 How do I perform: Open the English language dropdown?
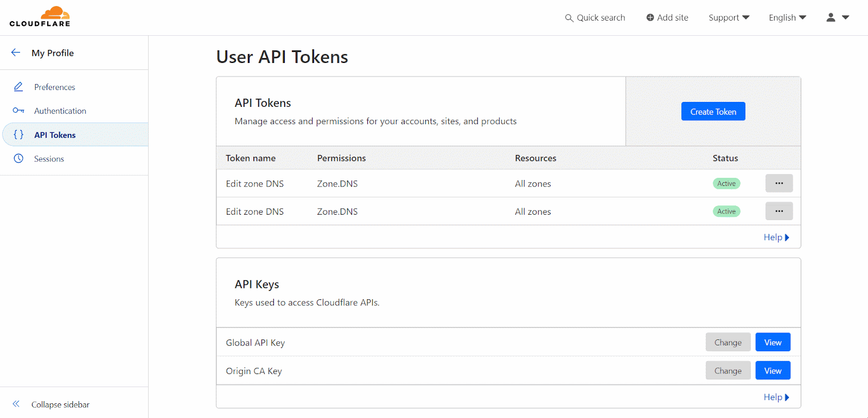pyautogui.click(x=787, y=17)
